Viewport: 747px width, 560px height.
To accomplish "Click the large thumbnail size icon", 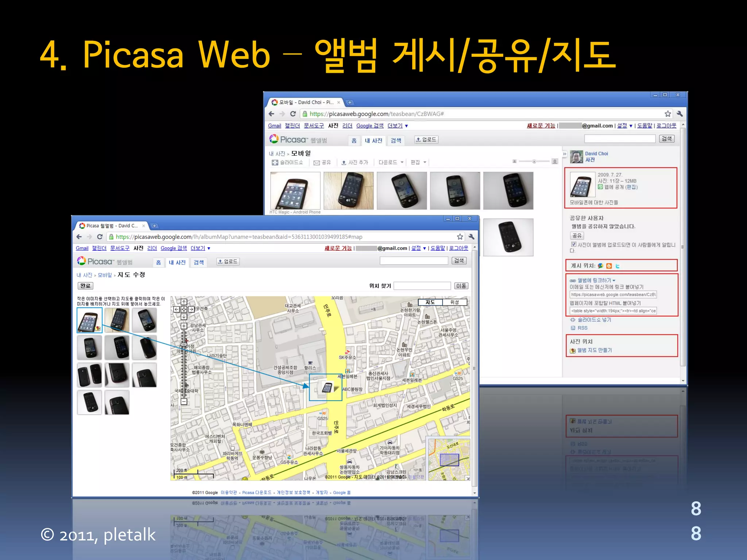I will (x=555, y=161).
